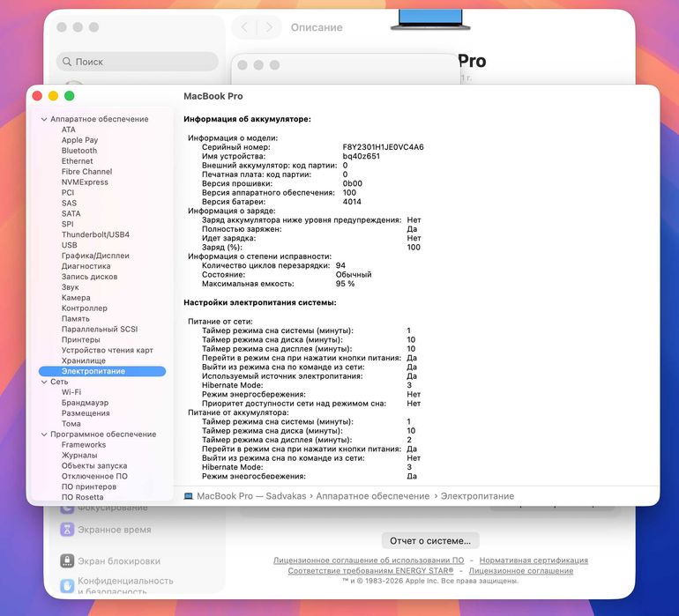This screenshot has width=679, height=616.
Task: Select USB in the sidebar
Action: pyautogui.click(x=70, y=245)
